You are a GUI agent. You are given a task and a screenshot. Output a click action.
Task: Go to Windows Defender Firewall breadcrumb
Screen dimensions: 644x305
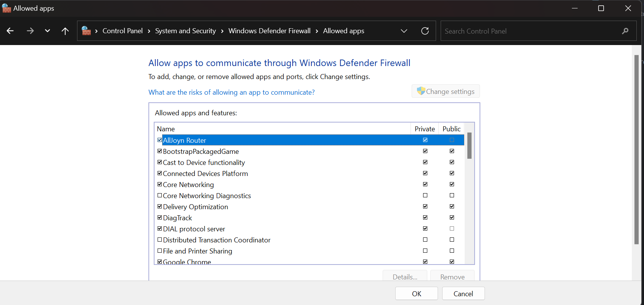tap(269, 31)
